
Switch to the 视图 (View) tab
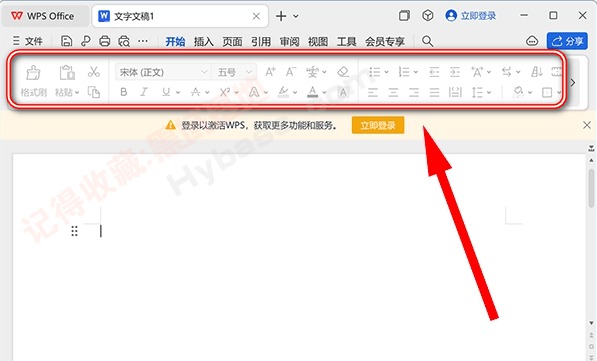318,41
